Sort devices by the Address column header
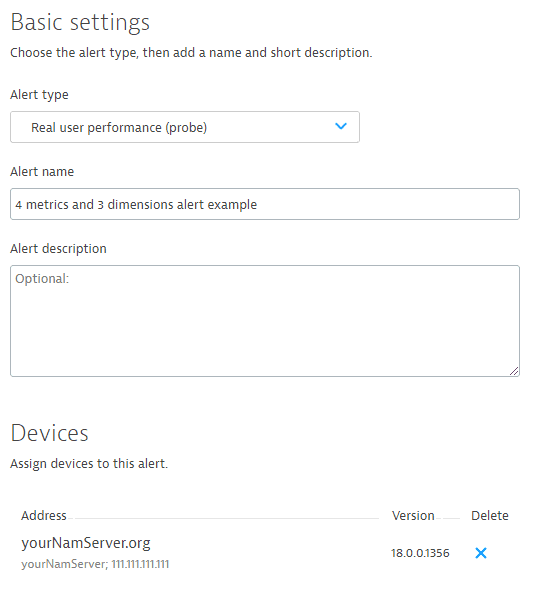The width and height of the screenshot is (542, 610). [44, 515]
